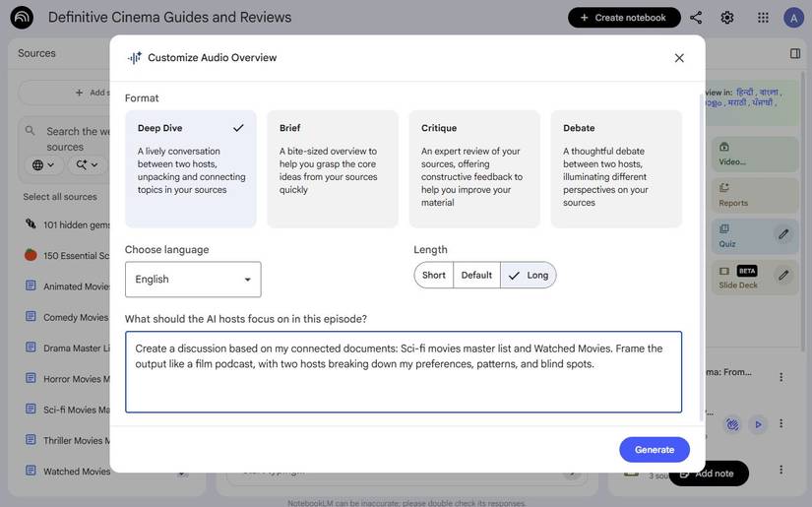Set length to Short
This screenshot has height=507, width=812.
[x=434, y=276]
